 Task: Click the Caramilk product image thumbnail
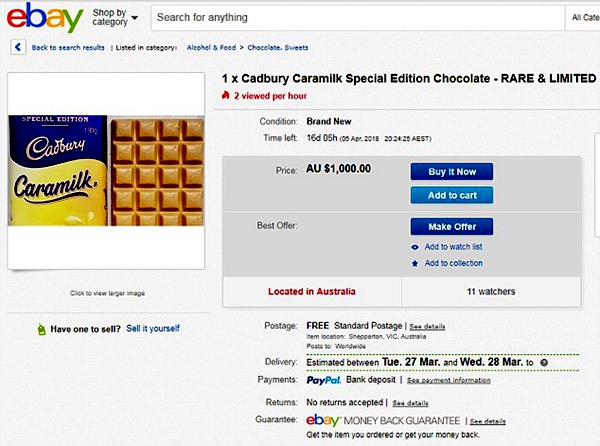(x=106, y=172)
